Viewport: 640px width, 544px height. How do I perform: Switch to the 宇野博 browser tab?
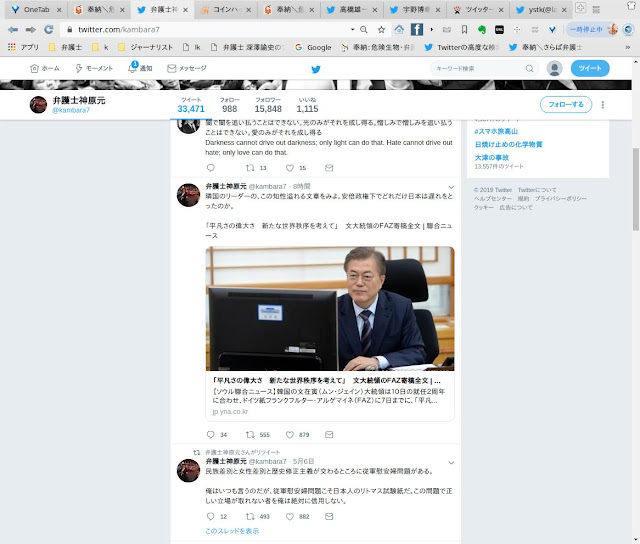(416, 10)
